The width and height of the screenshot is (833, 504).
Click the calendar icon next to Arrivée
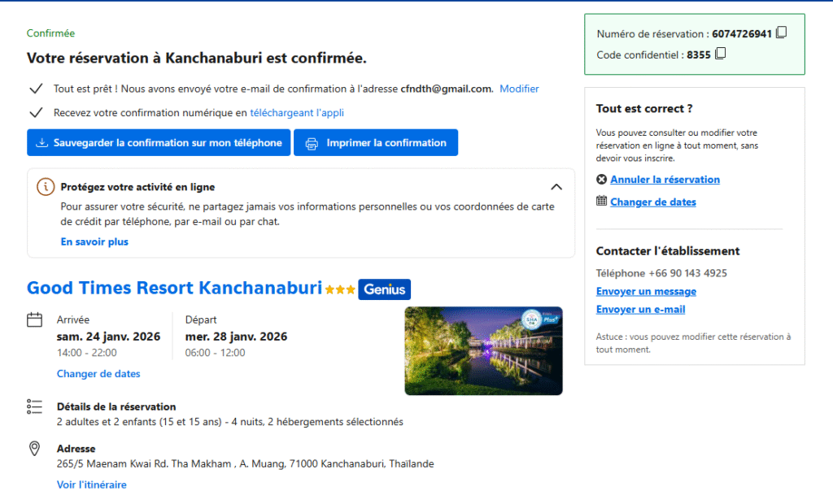pyautogui.click(x=35, y=320)
